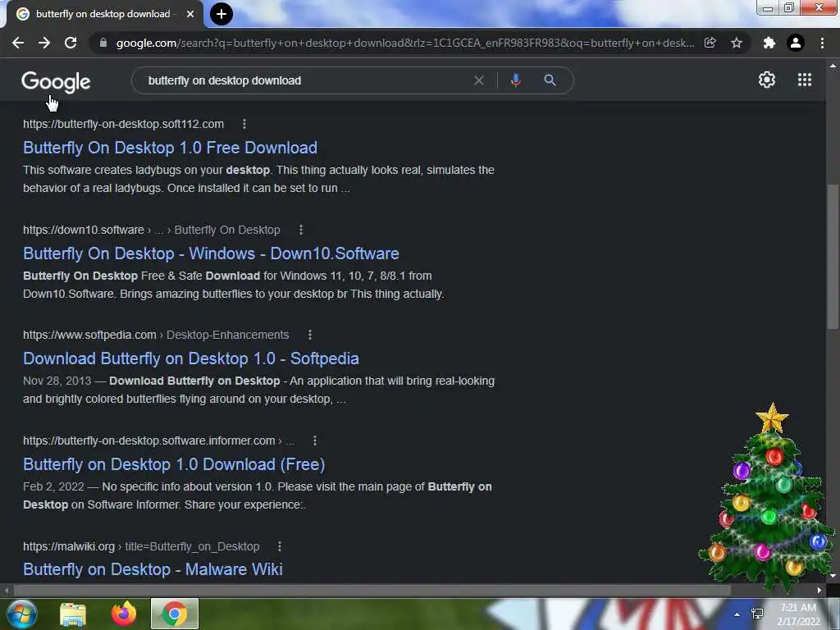Click the butterfly-on-desktop.soft112.com URL text

123,125
